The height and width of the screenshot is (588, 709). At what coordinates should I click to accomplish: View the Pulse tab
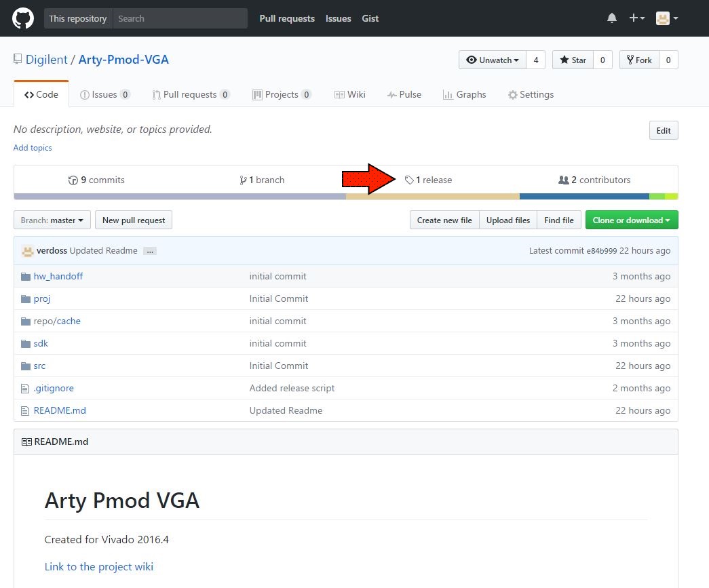pos(404,94)
